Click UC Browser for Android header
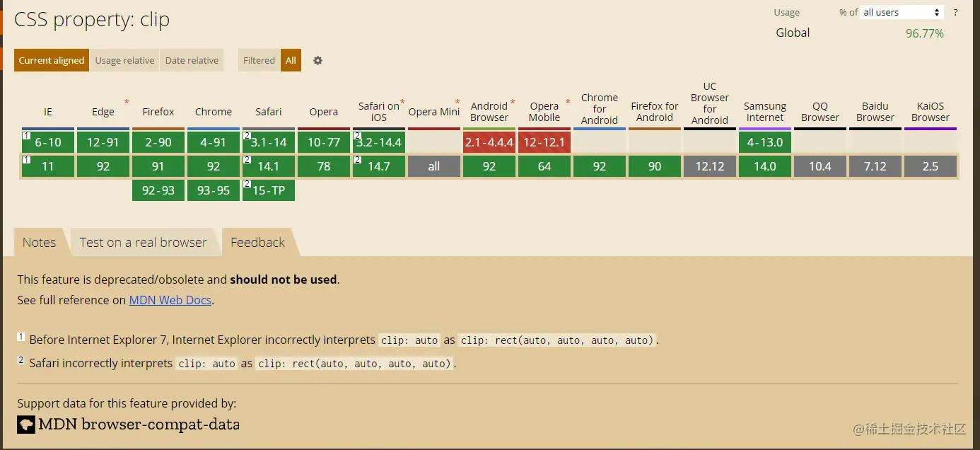 tap(710, 103)
